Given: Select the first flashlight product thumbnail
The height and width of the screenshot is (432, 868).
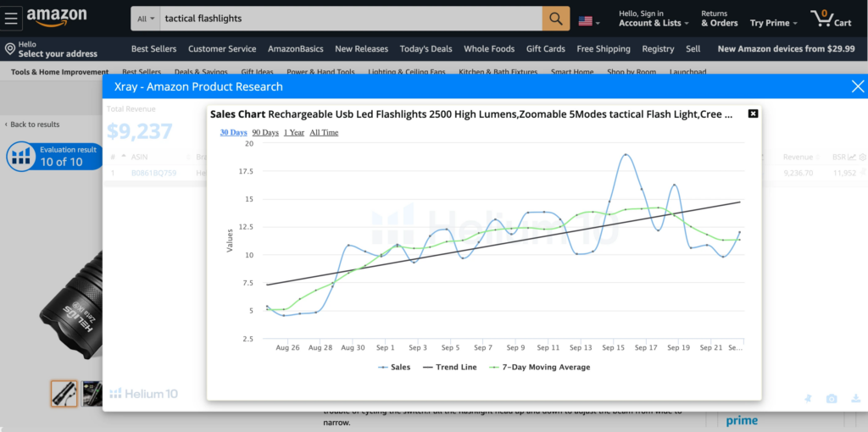Looking at the screenshot, I should [x=64, y=394].
